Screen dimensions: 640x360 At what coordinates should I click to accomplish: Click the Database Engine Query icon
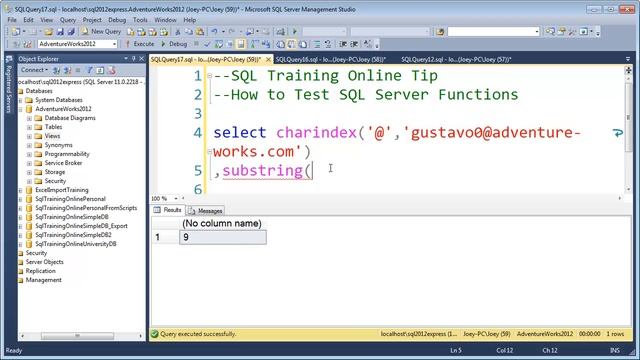(x=131, y=31)
